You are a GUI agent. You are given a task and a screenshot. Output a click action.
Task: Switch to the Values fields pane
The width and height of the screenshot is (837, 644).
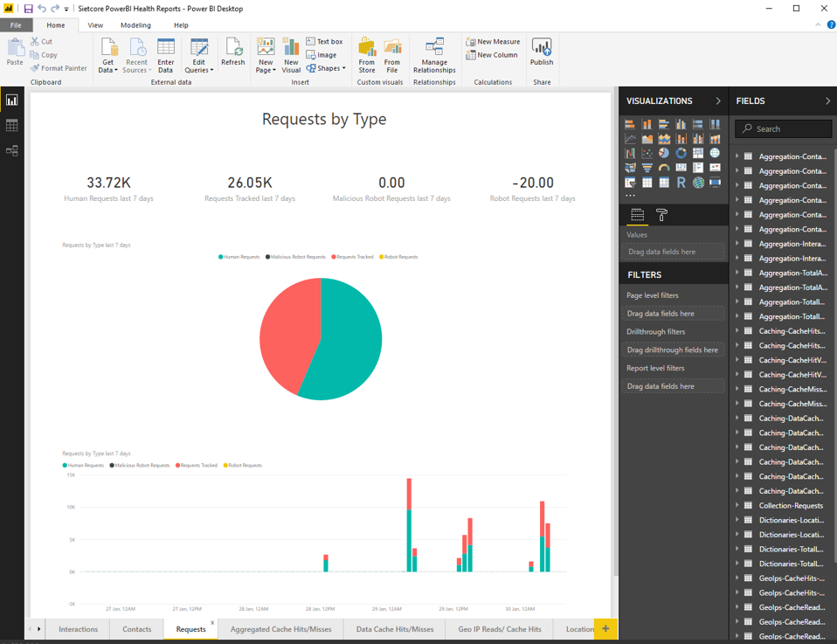[637, 215]
